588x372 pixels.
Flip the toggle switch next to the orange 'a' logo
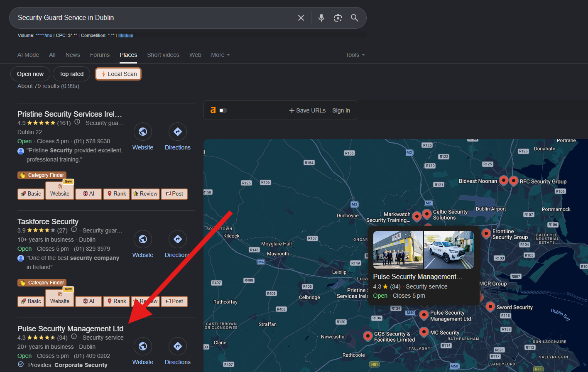[223, 110]
